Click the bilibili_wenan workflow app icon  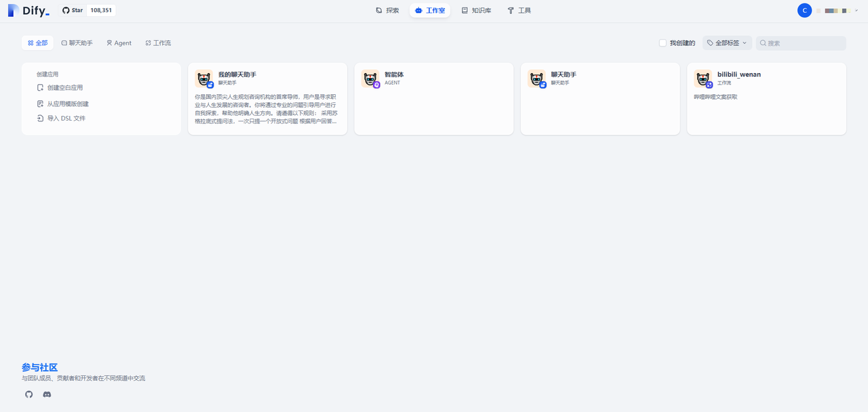point(703,79)
